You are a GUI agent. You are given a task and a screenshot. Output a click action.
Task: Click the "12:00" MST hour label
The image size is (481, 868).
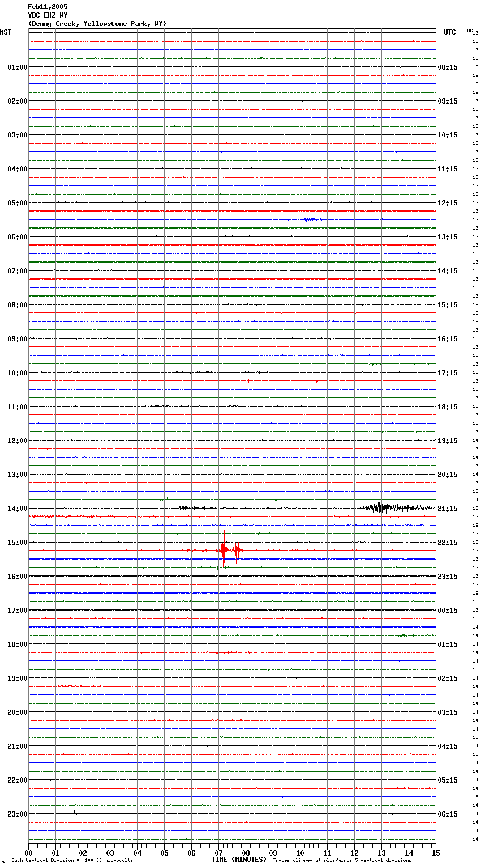pyautogui.click(x=17, y=441)
